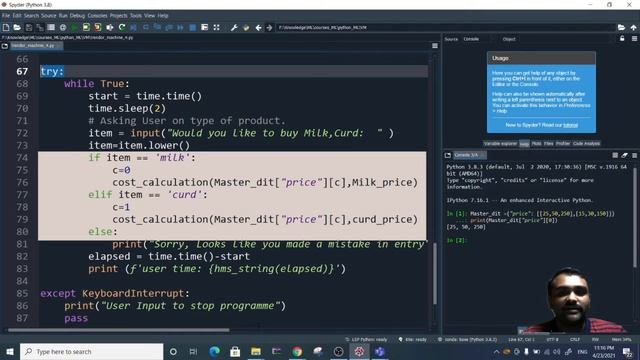640x360 pixels.
Task: Click the debugger step-return icon
Action: [169, 27]
